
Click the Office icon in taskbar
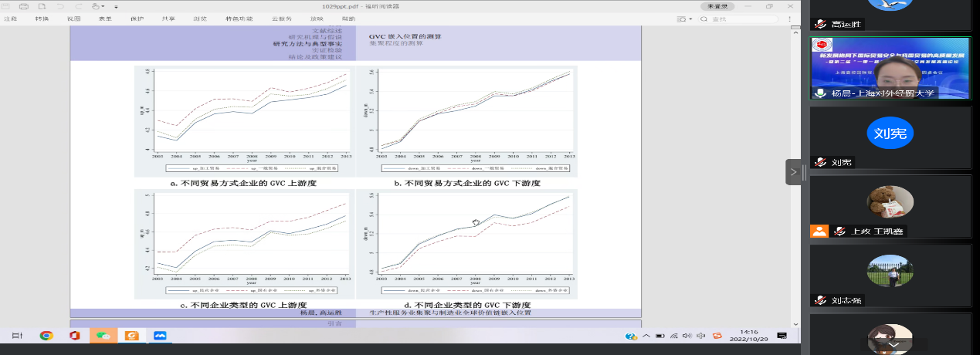pos(74,336)
